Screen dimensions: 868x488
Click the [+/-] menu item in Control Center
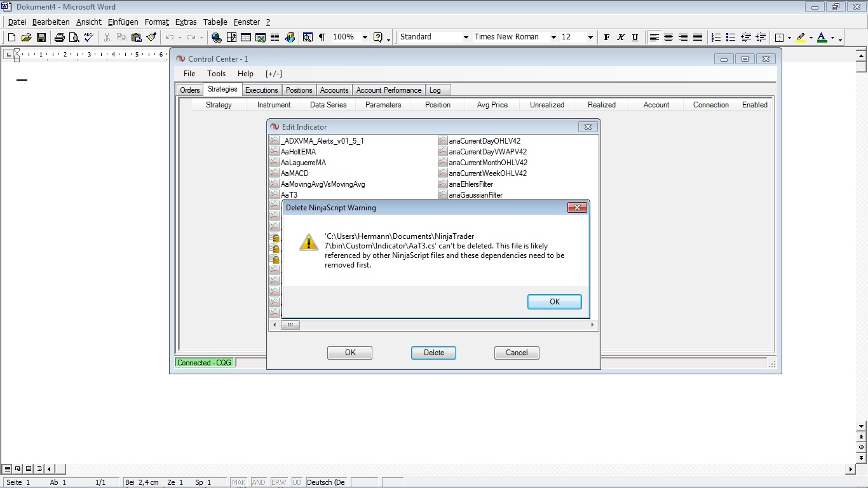(x=274, y=74)
